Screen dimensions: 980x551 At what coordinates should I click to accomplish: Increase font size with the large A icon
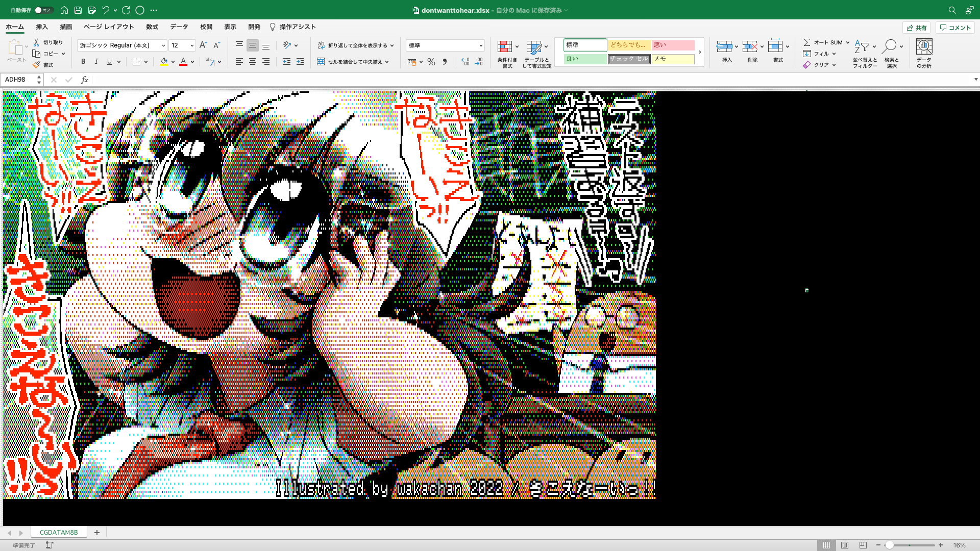[x=203, y=45]
